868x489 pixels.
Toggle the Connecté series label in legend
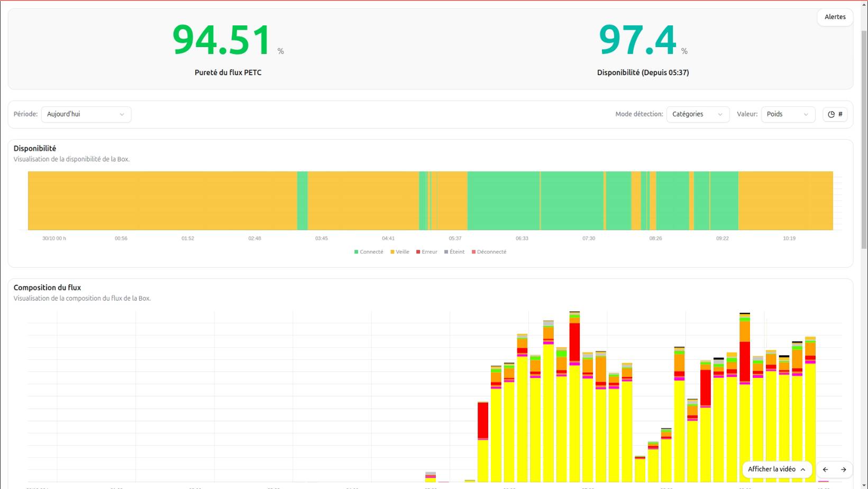371,252
